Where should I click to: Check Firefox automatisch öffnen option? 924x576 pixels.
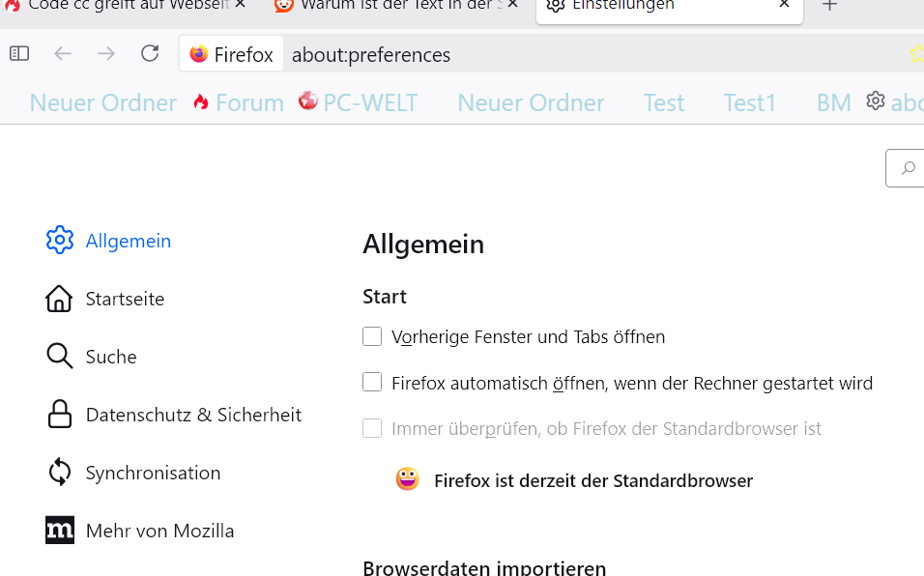click(x=372, y=383)
